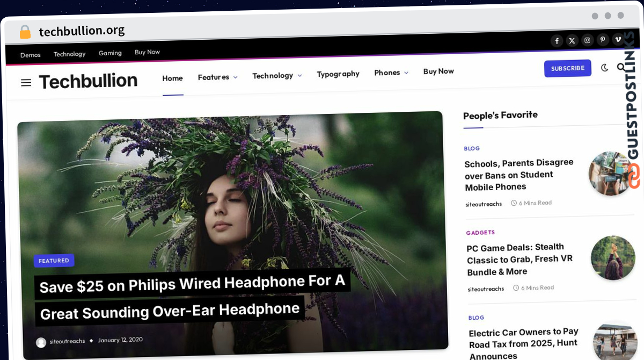
Task: Select Buy Now in the main navigation
Action: click(x=438, y=71)
